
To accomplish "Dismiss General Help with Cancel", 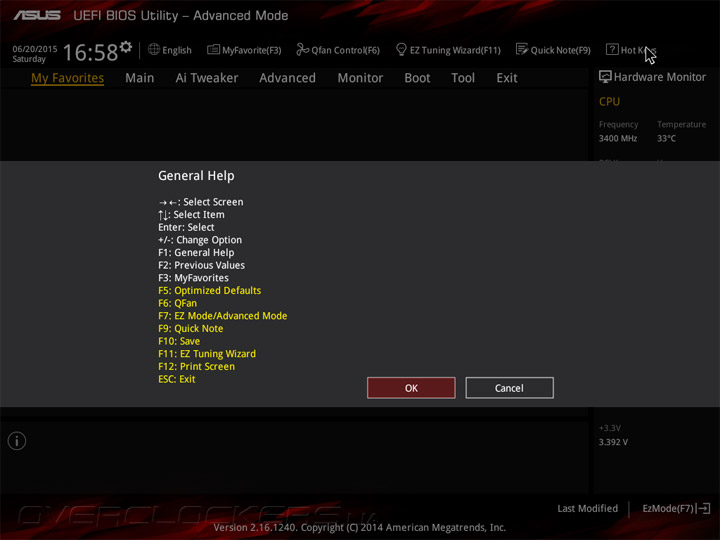I will [509, 388].
